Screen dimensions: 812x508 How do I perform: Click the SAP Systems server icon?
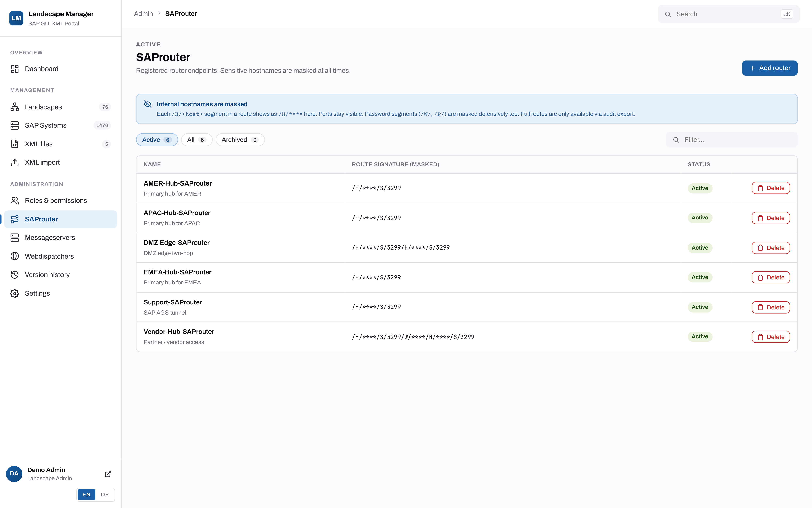click(x=15, y=125)
